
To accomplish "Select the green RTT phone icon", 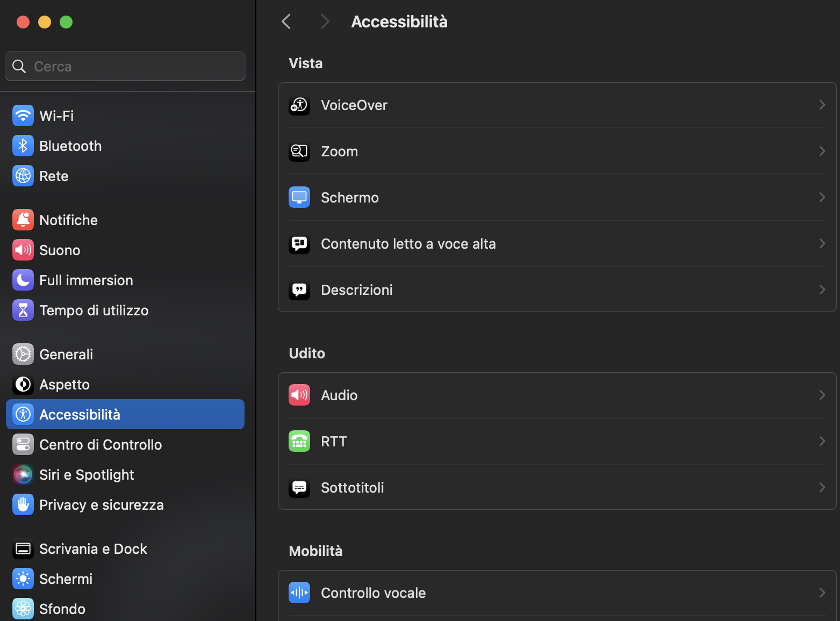I will pos(299,441).
